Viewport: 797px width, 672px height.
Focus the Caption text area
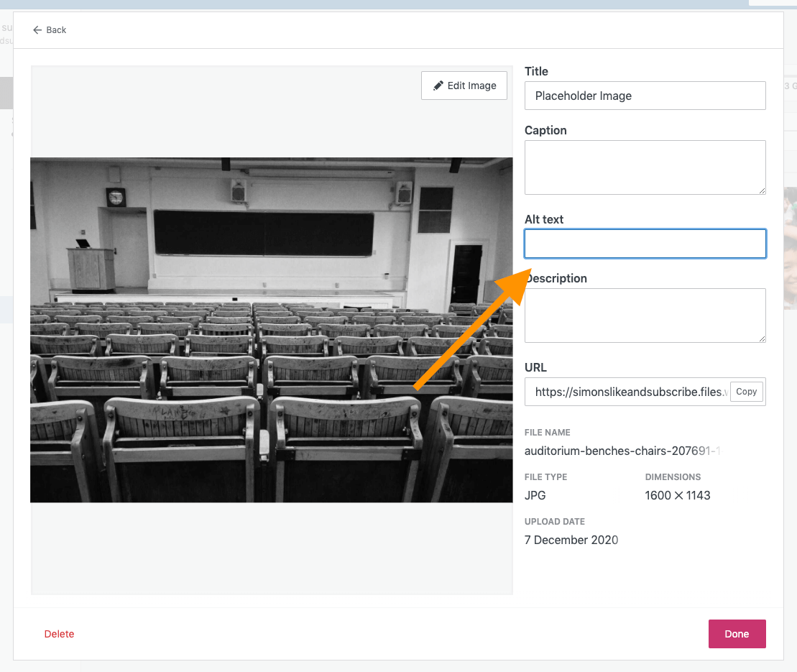click(645, 167)
